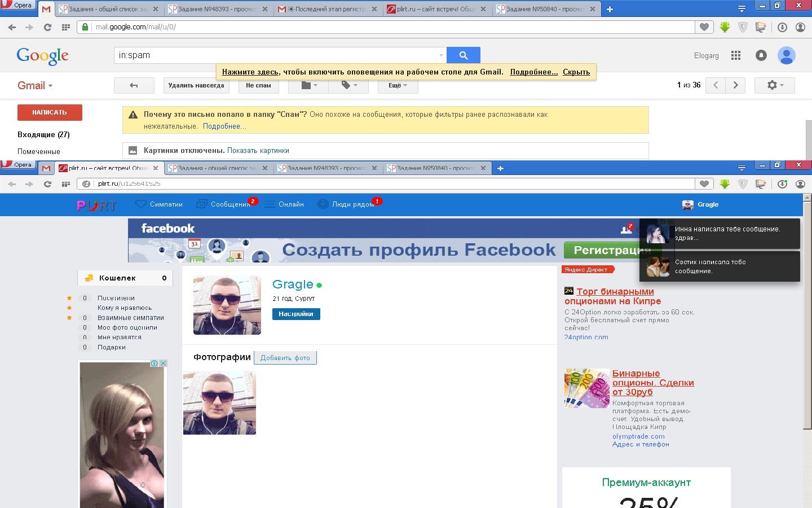Show the older message arrow in Gmail
This screenshot has width=812, height=508.
click(x=735, y=85)
